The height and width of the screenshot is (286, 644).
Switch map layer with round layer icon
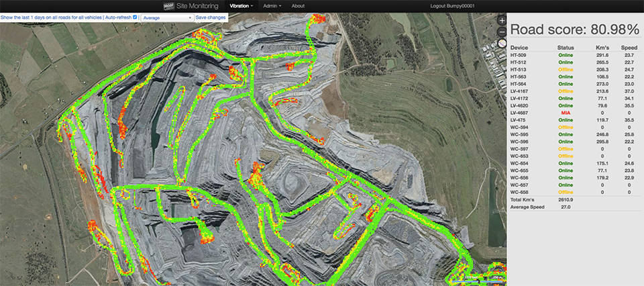point(502,43)
